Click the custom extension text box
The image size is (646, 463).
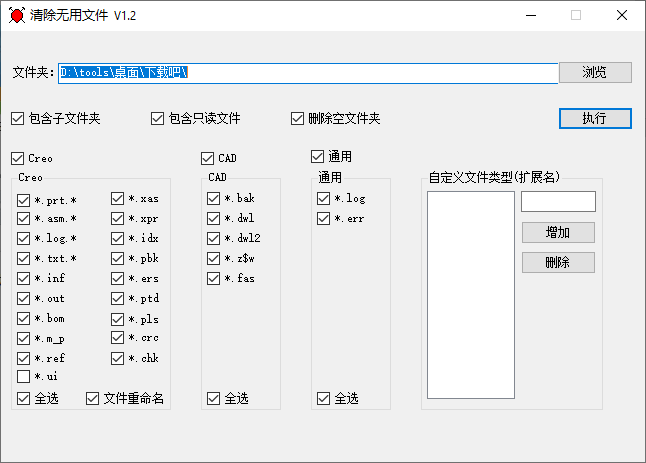tap(558, 201)
